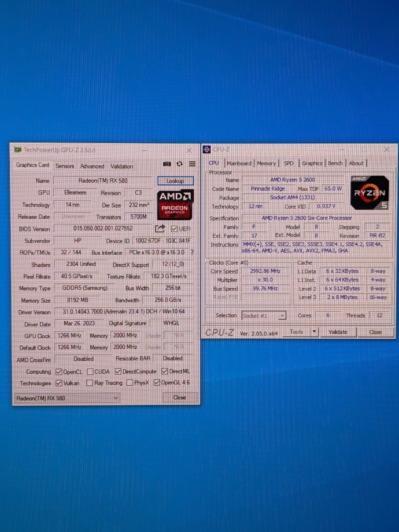Click the Device ID field 1002 67DF
The height and width of the screenshot is (532, 399).
pos(163,241)
